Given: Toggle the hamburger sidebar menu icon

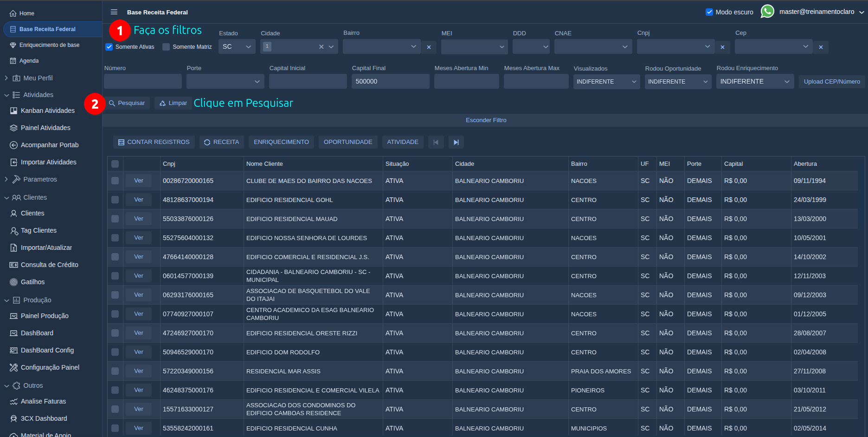Looking at the screenshot, I should coord(114,12).
